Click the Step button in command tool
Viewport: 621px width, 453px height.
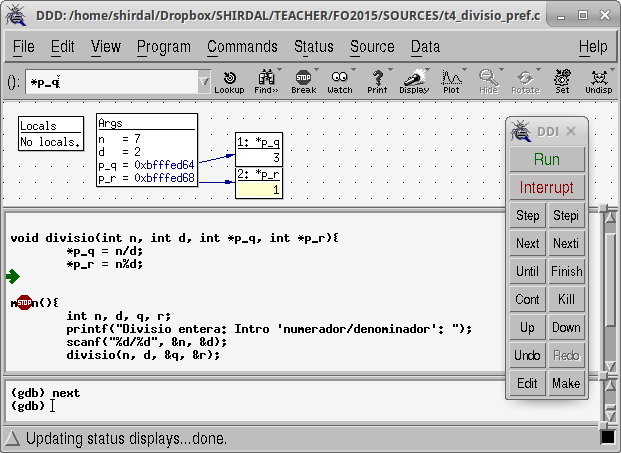click(x=527, y=215)
